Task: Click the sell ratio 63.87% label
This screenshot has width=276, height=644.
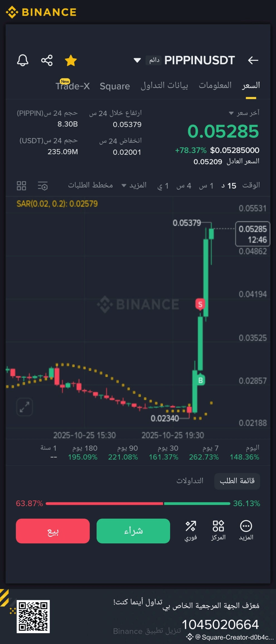Action: click(29, 503)
